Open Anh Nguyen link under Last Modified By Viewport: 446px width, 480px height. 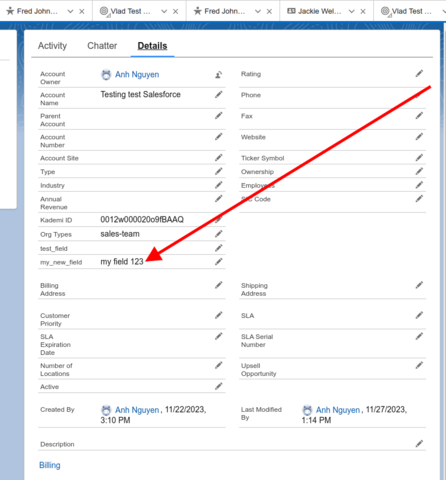(338, 410)
